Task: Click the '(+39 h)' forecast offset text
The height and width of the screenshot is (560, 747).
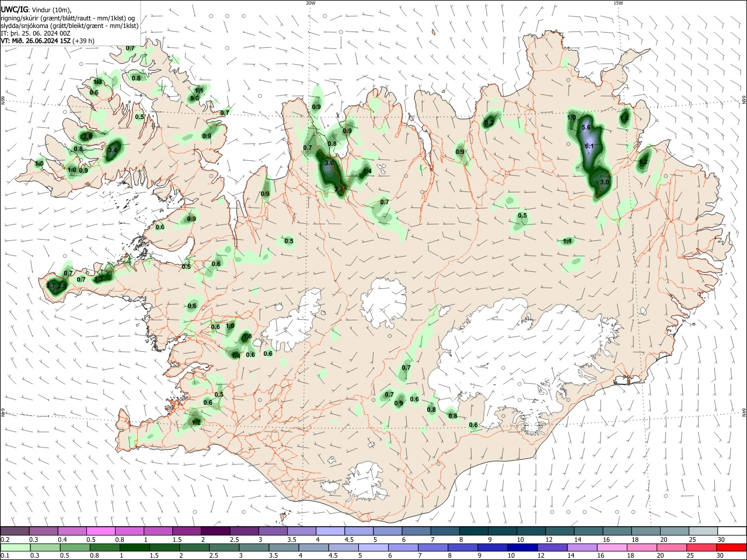Action: pyautogui.click(x=84, y=41)
